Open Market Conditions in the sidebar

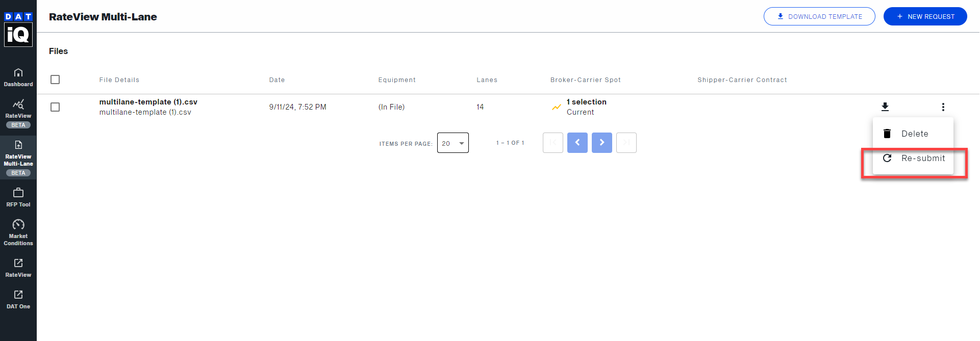pos(18,232)
